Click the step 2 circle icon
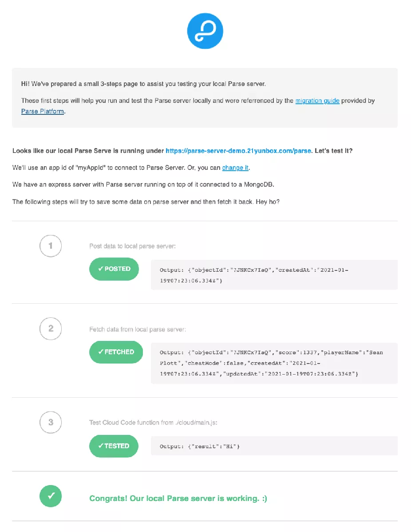411x532 pixels. (x=51, y=329)
